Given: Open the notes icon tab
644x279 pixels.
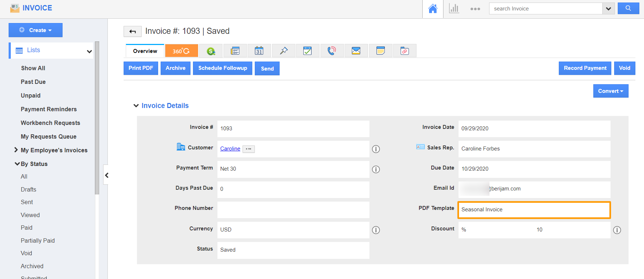Looking at the screenshot, I should click(380, 51).
